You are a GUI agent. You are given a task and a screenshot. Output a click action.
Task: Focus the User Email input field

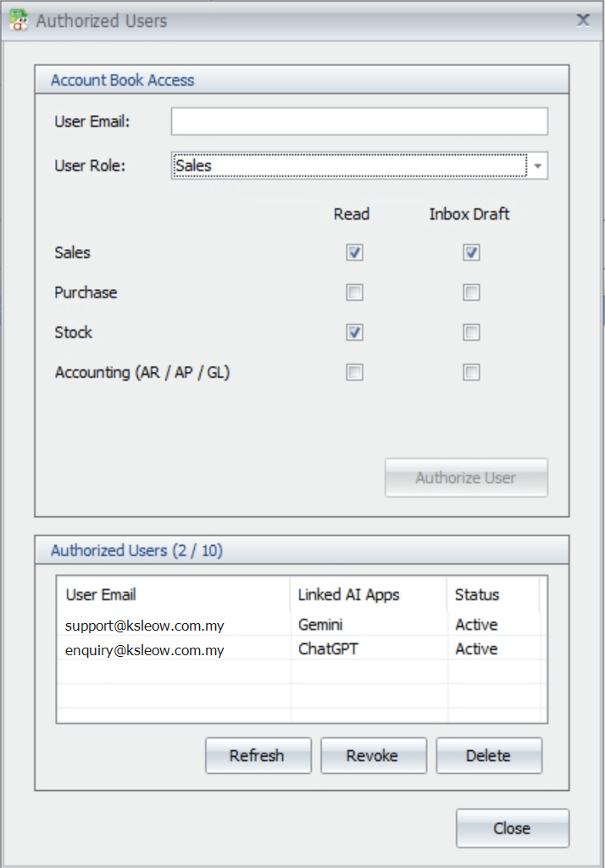coord(359,121)
